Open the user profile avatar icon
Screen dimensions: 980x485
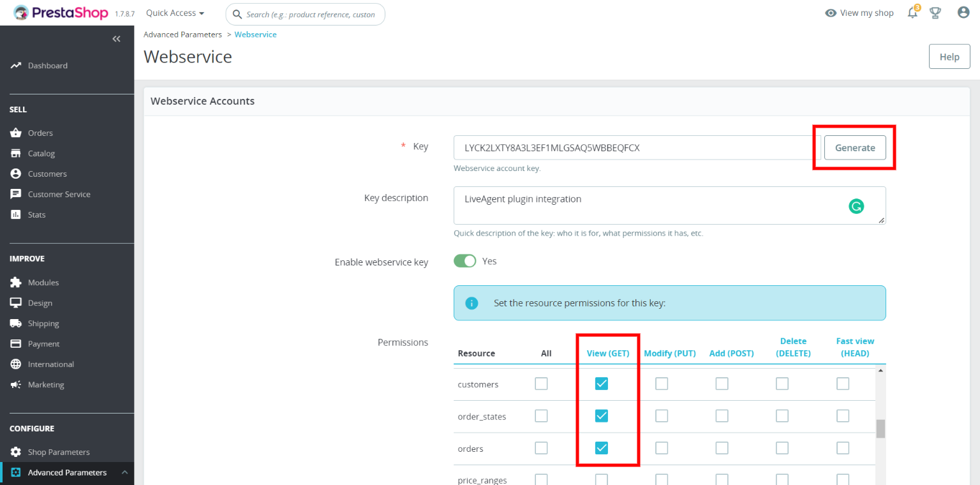tap(963, 13)
